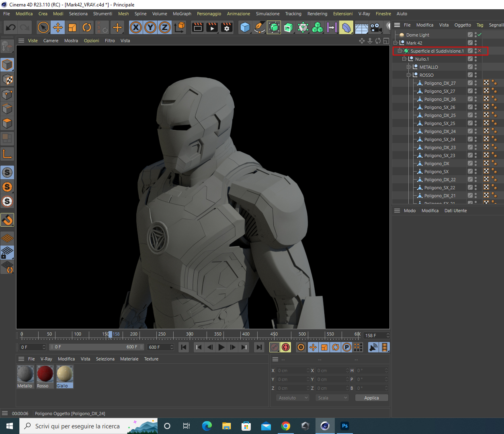Open Dati Utente in attribute manager

pos(455,211)
